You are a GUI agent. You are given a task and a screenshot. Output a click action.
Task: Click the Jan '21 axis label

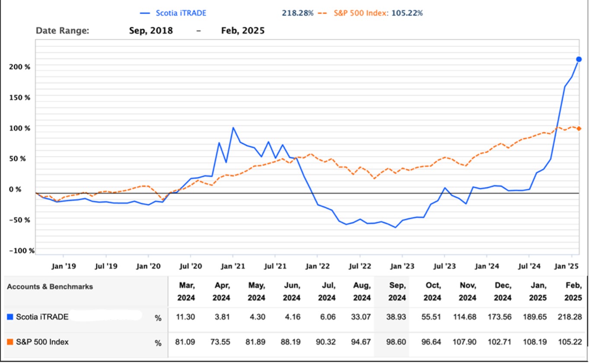point(233,266)
